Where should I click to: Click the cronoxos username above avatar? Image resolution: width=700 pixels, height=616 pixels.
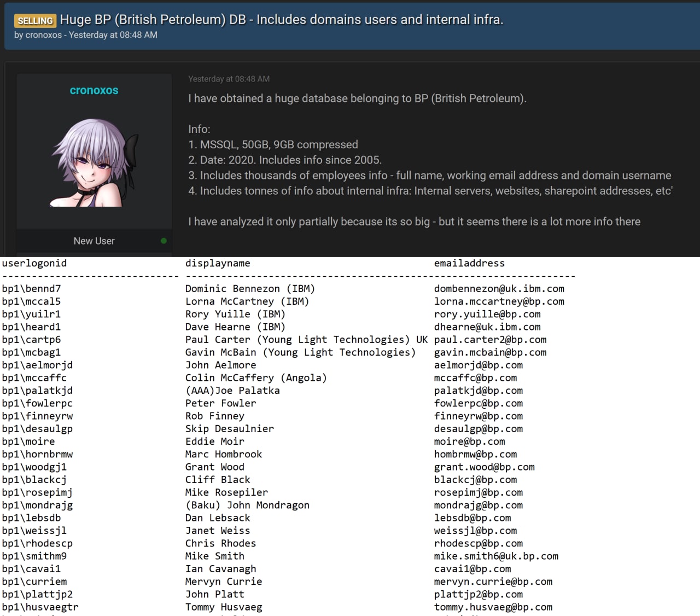pyautogui.click(x=94, y=91)
